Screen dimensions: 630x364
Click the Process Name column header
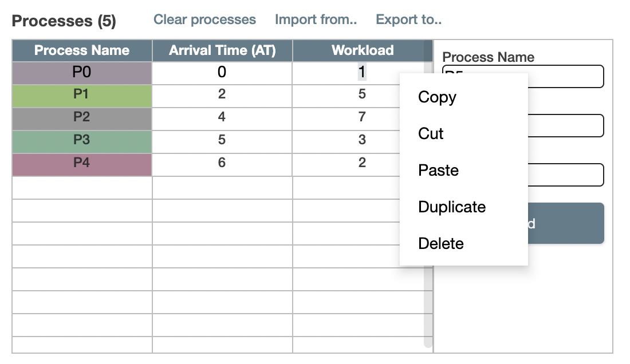pyautogui.click(x=82, y=50)
